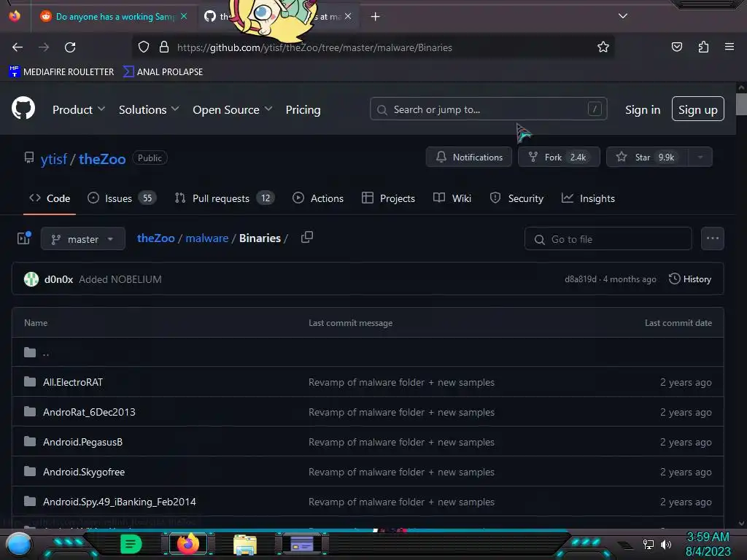Expand the file tree side panel
747x560 pixels.
click(x=24, y=238)
